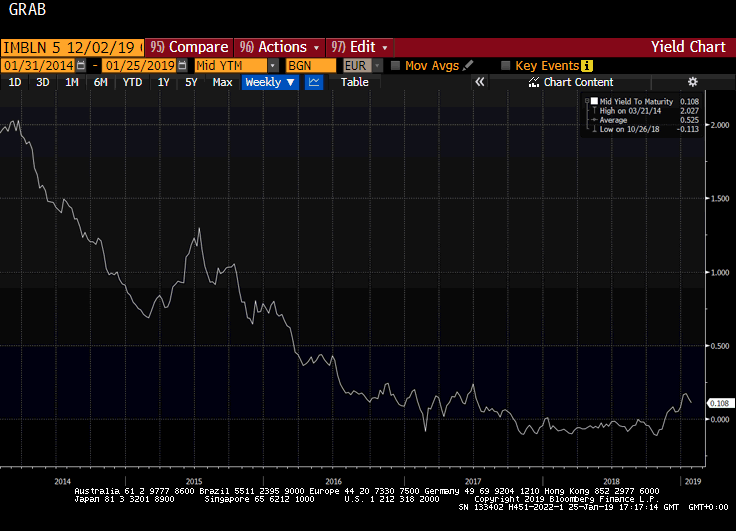736x531 pixels.
Task: Select the YTD range tab
Action: tap(132, 82)
